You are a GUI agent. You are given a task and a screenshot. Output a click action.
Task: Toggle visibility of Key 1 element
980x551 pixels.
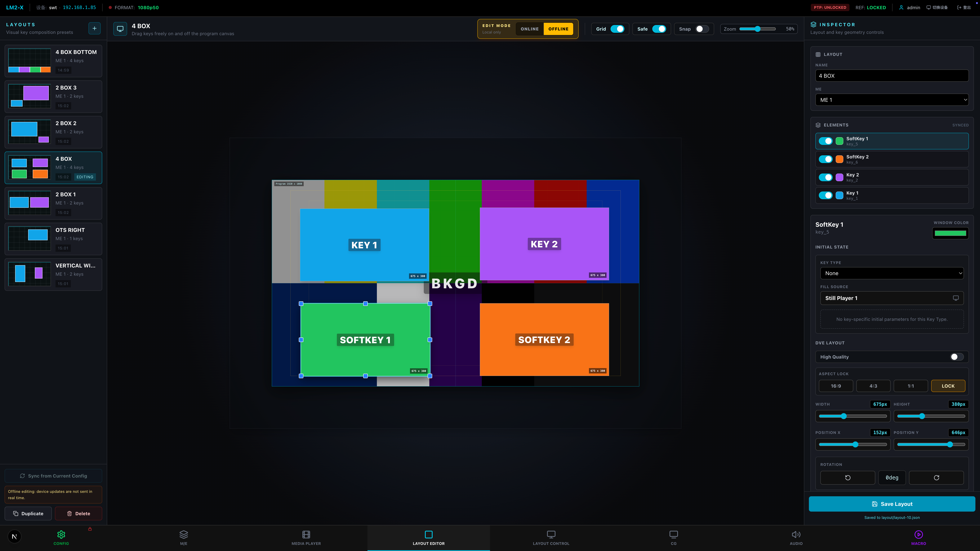pos(826,196)
